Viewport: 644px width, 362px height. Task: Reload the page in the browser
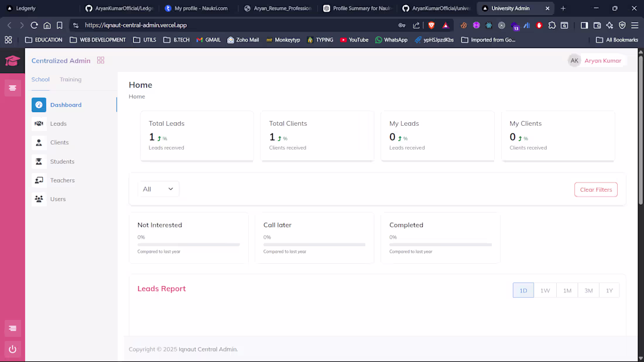tap(34, 25)
